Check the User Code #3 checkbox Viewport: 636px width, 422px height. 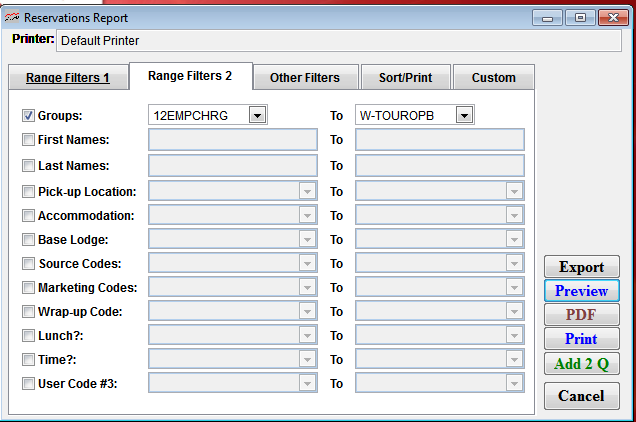coord(28,383)
